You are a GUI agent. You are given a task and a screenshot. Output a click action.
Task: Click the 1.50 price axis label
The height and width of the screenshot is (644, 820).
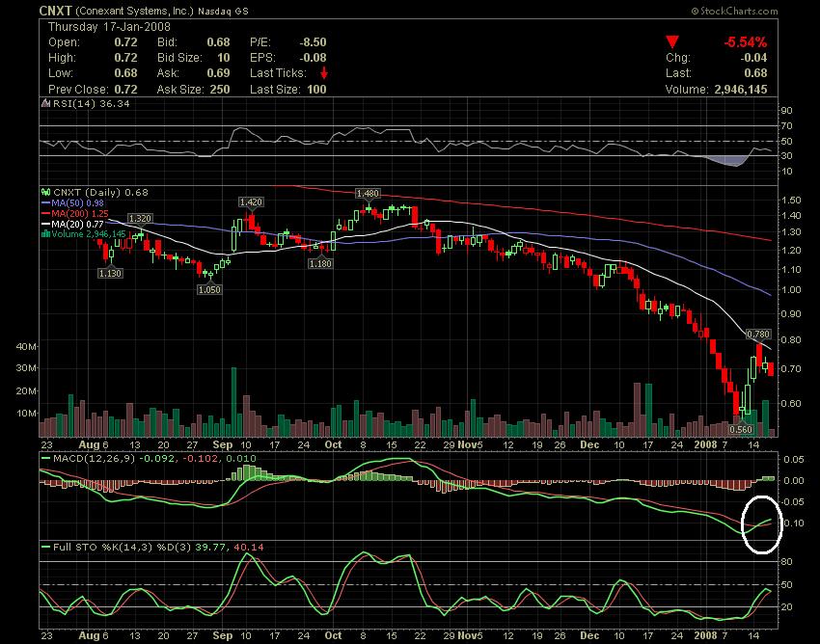point(790,201)
